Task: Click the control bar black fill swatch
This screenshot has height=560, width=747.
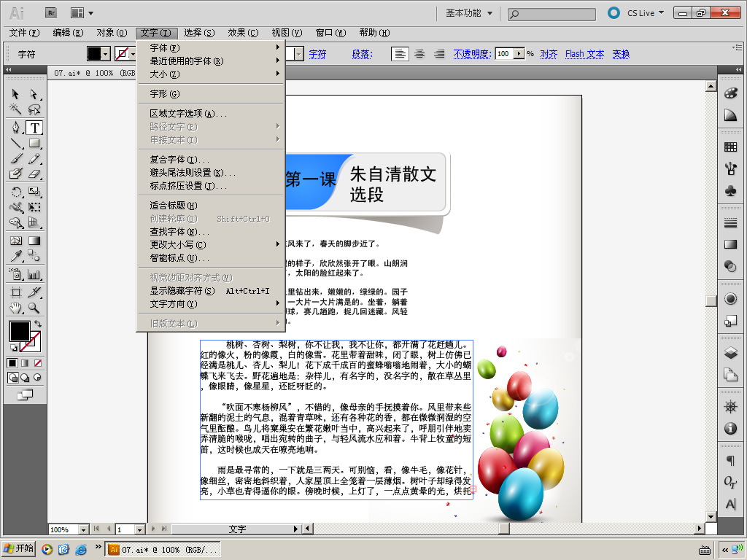Action: click(94, 54)
